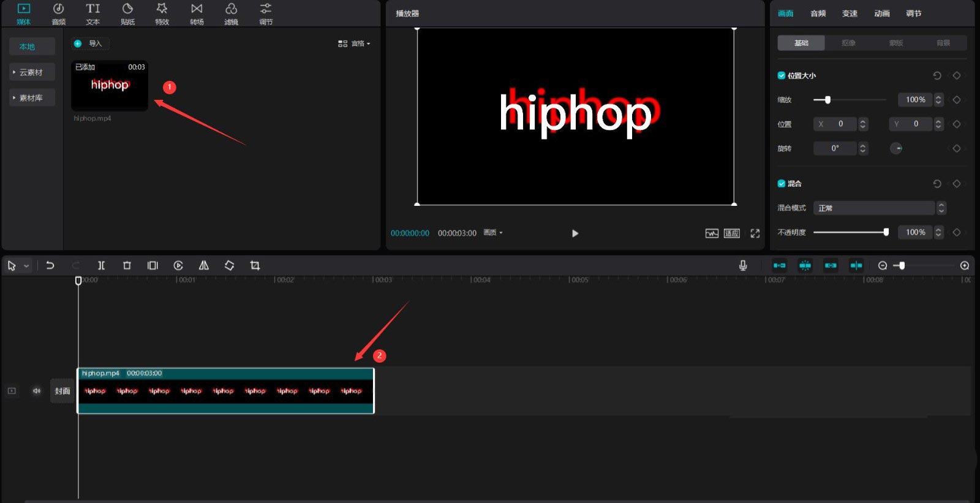Viewport: 980px width, 503px height.
Task: Open the 音频 audio tab in top toolbar
Action: point(58,13)
